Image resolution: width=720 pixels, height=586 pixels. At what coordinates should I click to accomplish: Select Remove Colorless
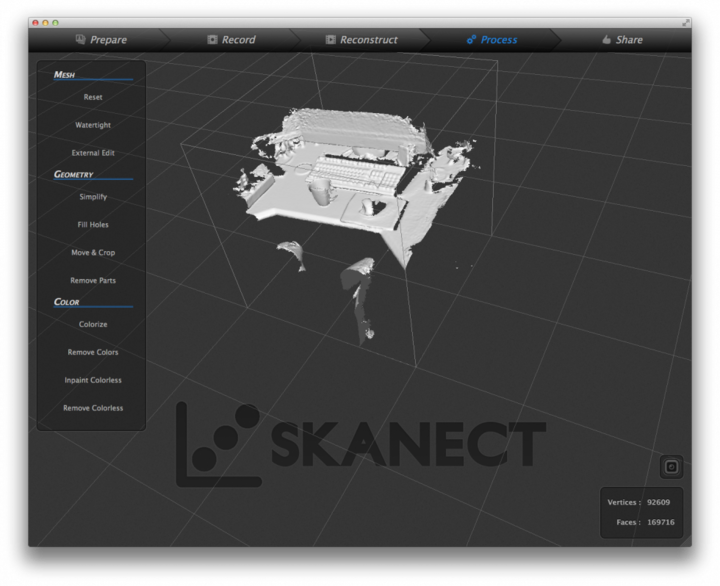pos(93,408)
